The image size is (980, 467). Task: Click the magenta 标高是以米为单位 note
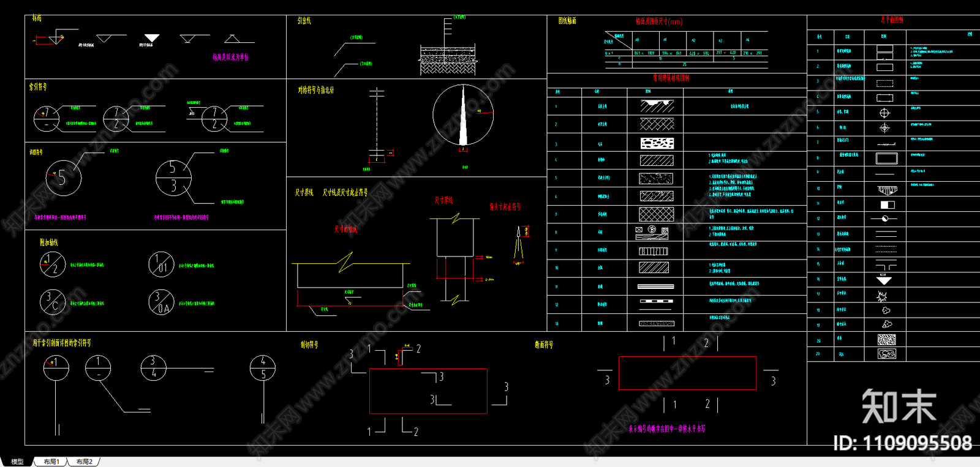coord(231,57)
